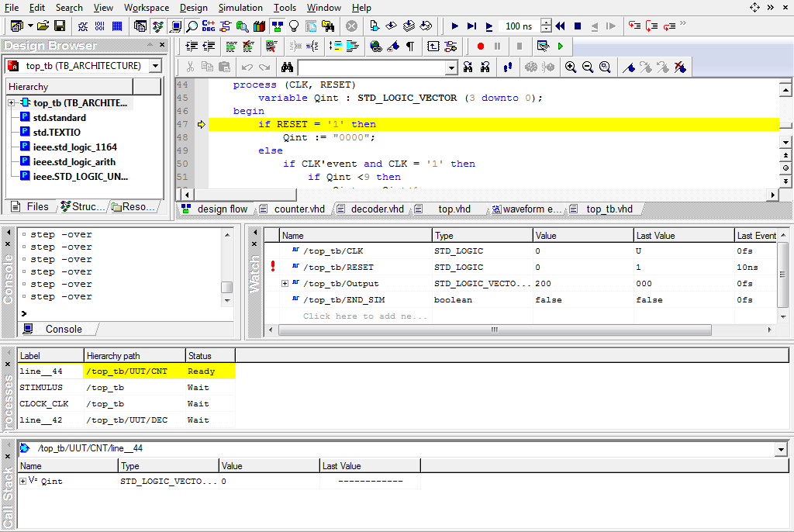Click the Zoom In magnifier icon
This screenshot has height=532, width=794.
coord(571,67)
